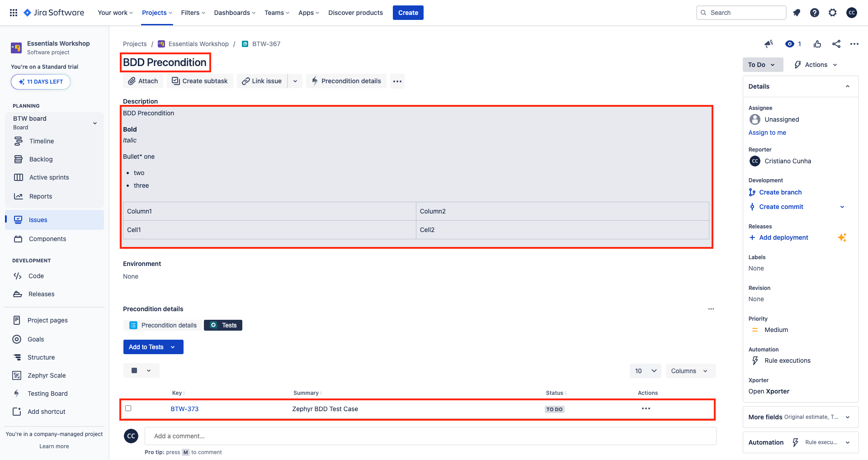Expand the Automation section at bottom
The width and height of the screenshot is (868, 460).
point(800,442)
